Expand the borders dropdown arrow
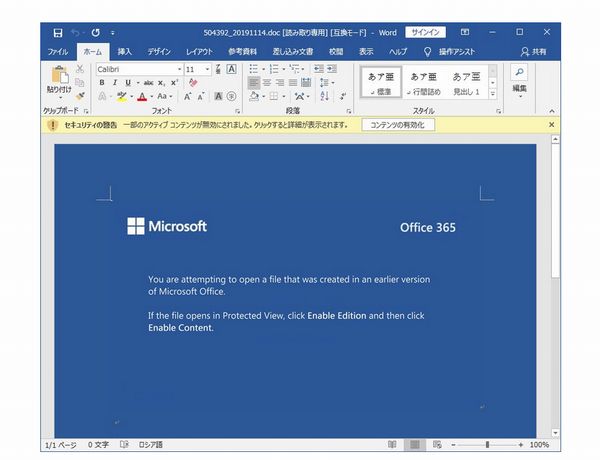This screenshot has width=600, height=460. tap(284, 96)
